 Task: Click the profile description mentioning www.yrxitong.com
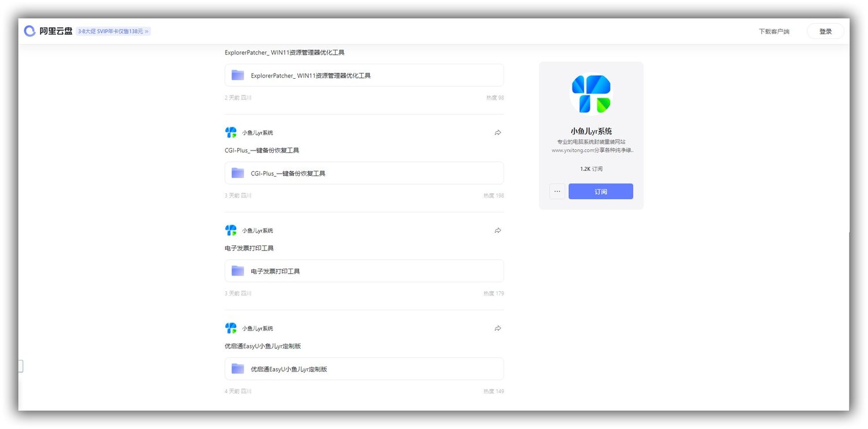pos(591,146)
